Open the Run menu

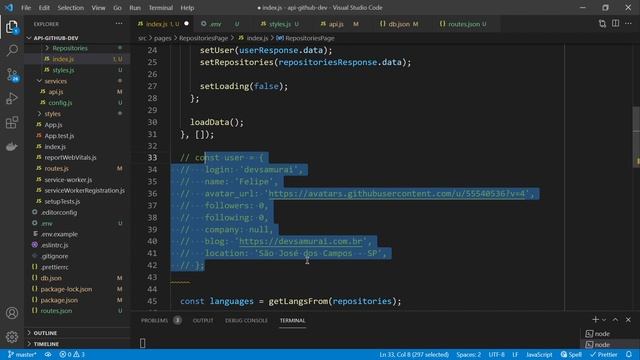[135, 7]
